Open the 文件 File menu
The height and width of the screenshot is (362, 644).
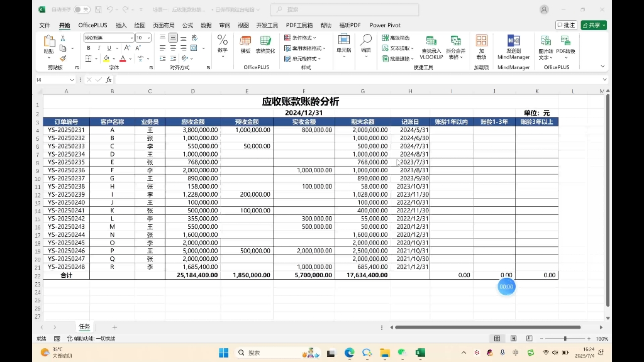coord(45,25)
